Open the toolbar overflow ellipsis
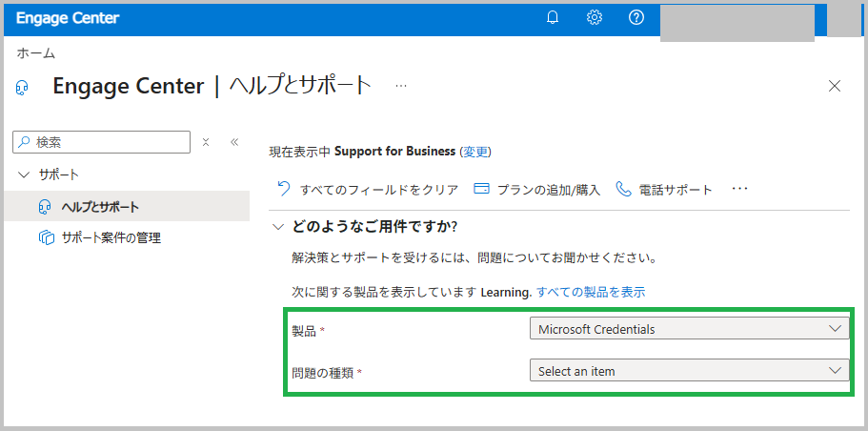868x431 pixels. 739,189
